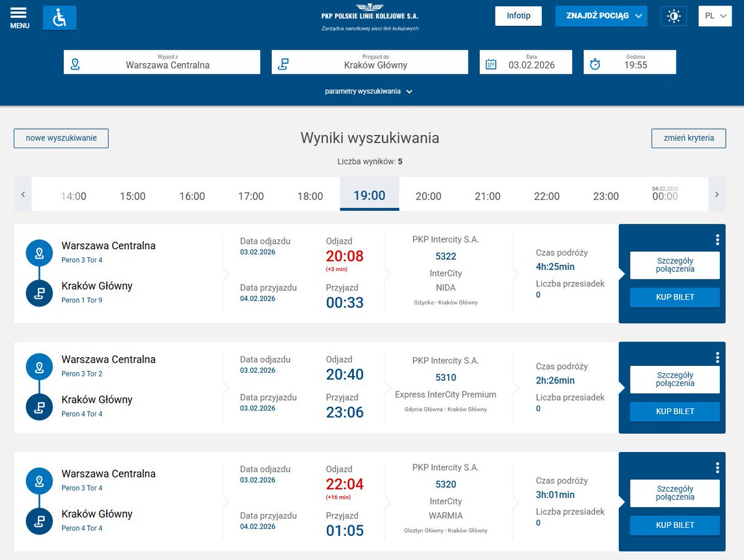Edit the Kraków Główny arrival field
744x560 pixels.
tap(370, 62)
